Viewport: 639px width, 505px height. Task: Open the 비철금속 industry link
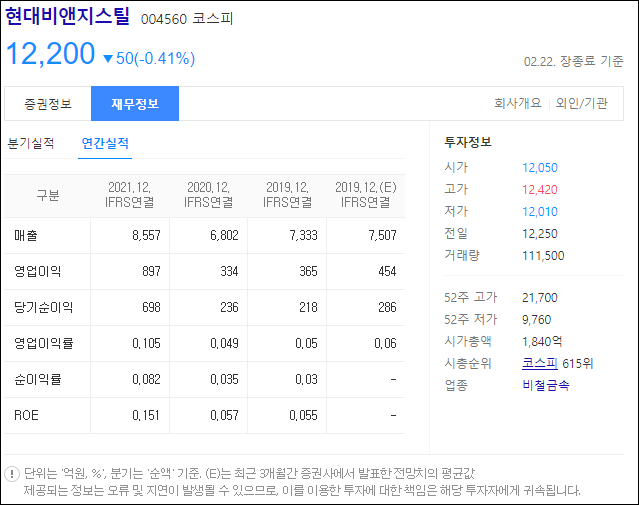[x=546, y=385]
